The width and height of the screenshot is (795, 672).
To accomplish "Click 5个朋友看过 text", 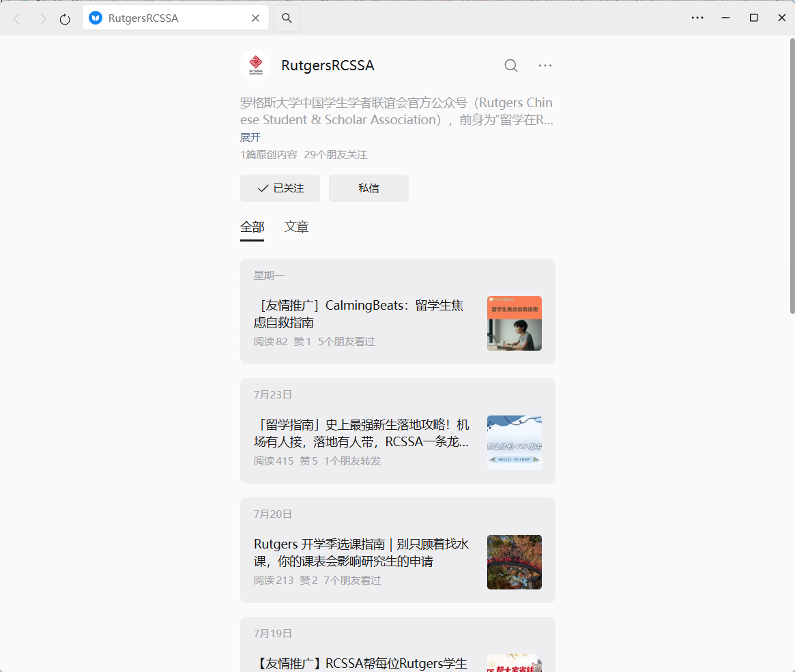I will pos(346,342).
